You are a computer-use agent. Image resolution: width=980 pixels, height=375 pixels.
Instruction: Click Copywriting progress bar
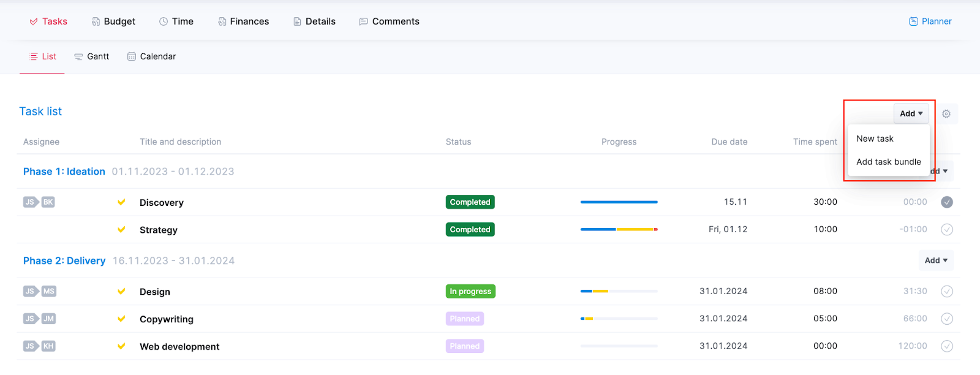click(x=619, y=319)
